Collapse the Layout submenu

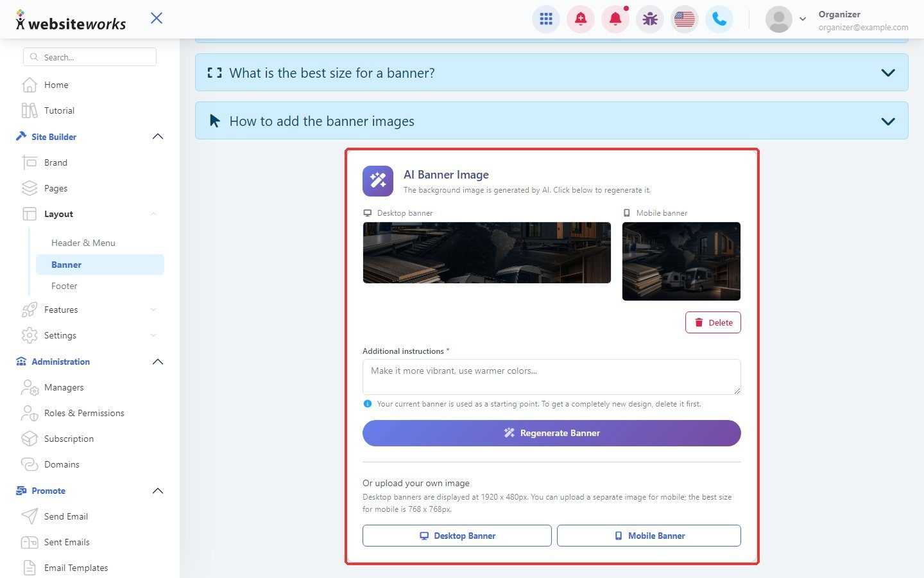[x=153, y=214]
